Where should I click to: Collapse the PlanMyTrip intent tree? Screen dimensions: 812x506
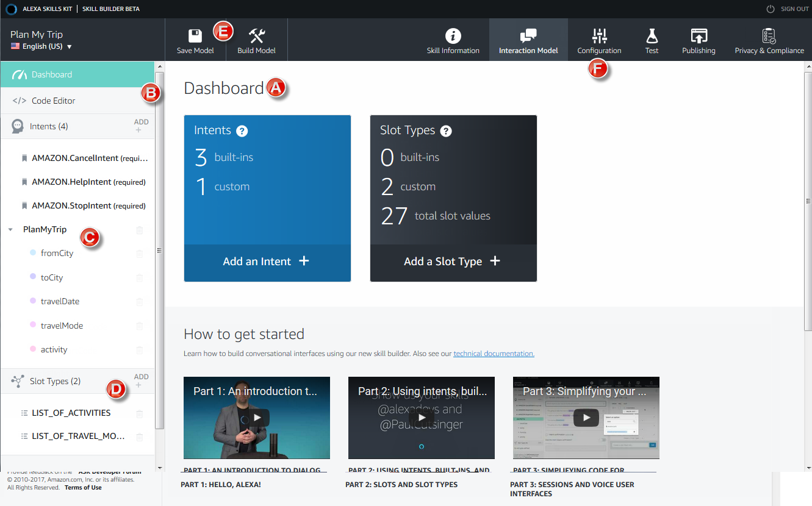click(11, 230)
